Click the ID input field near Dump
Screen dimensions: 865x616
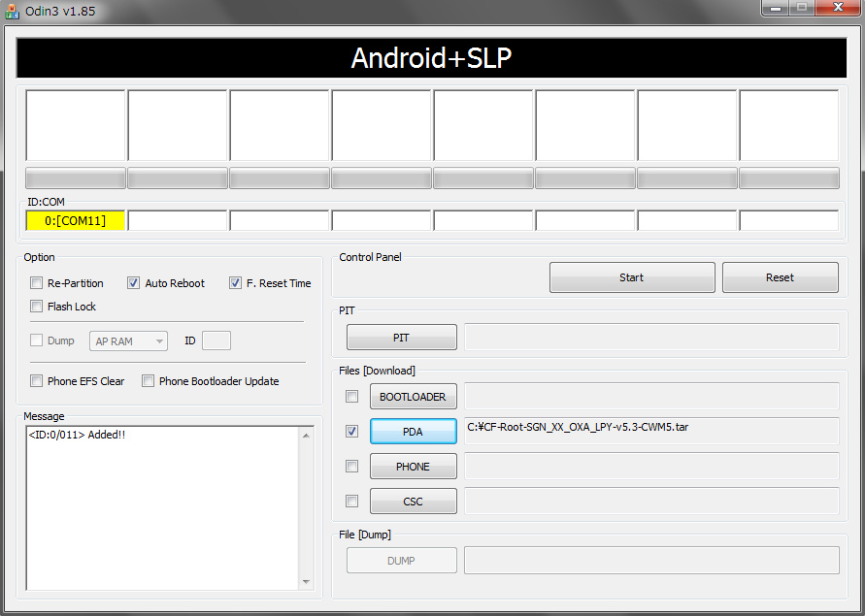point(216,340)
